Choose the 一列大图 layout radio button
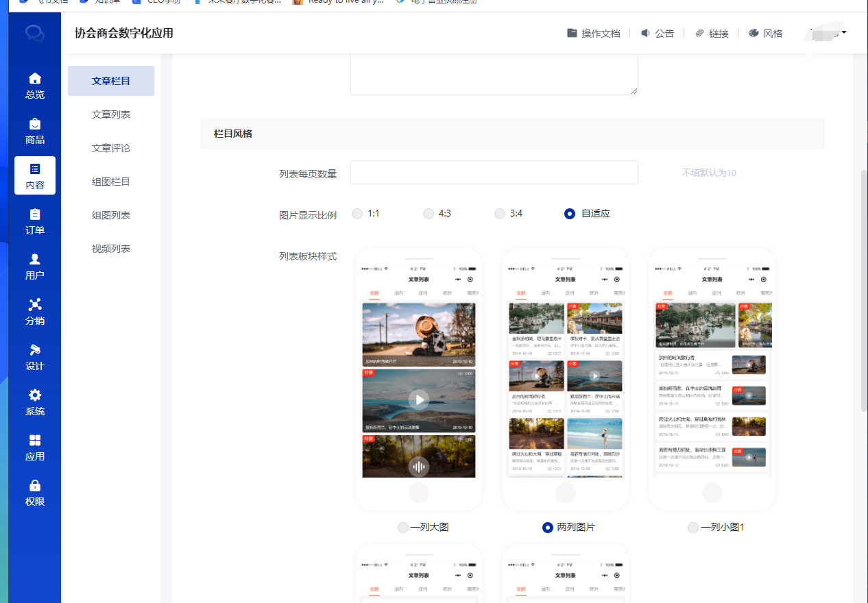This screenshot has height=603, width=868. coord(403,528)
